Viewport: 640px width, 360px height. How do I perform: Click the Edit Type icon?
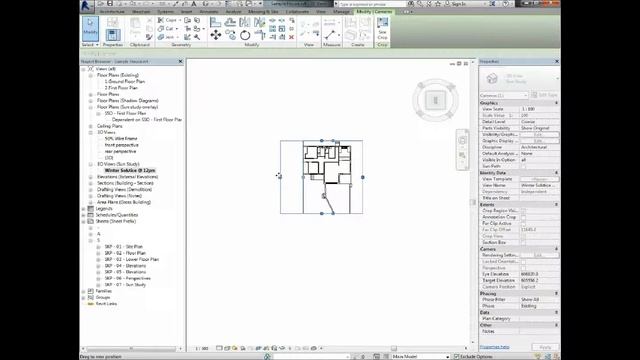[544, 95]
